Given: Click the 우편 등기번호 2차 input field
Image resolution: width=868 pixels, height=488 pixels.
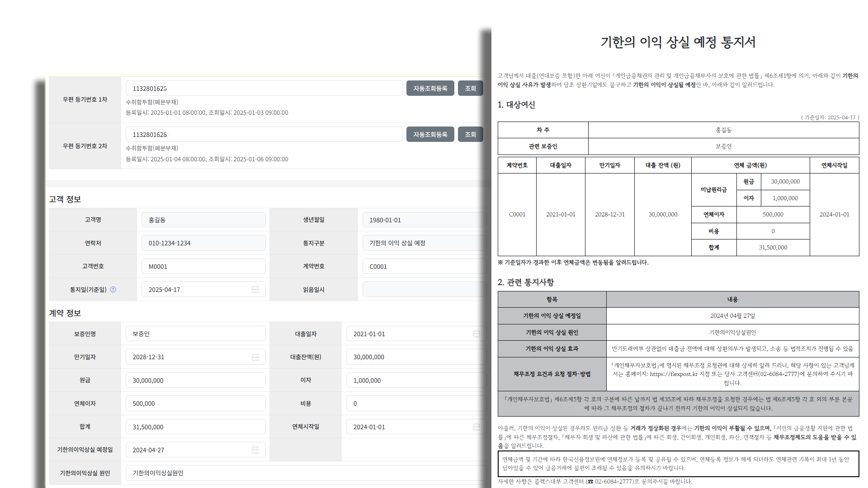Looking at the screenshot, I should (264, 135).
